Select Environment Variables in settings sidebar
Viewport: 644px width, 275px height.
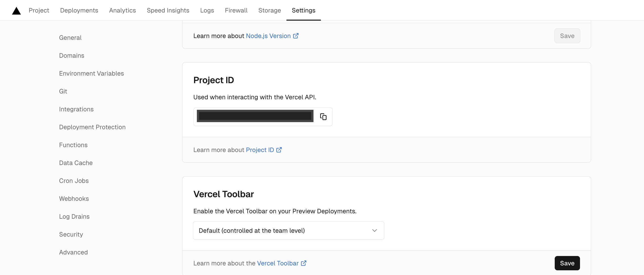91,73
